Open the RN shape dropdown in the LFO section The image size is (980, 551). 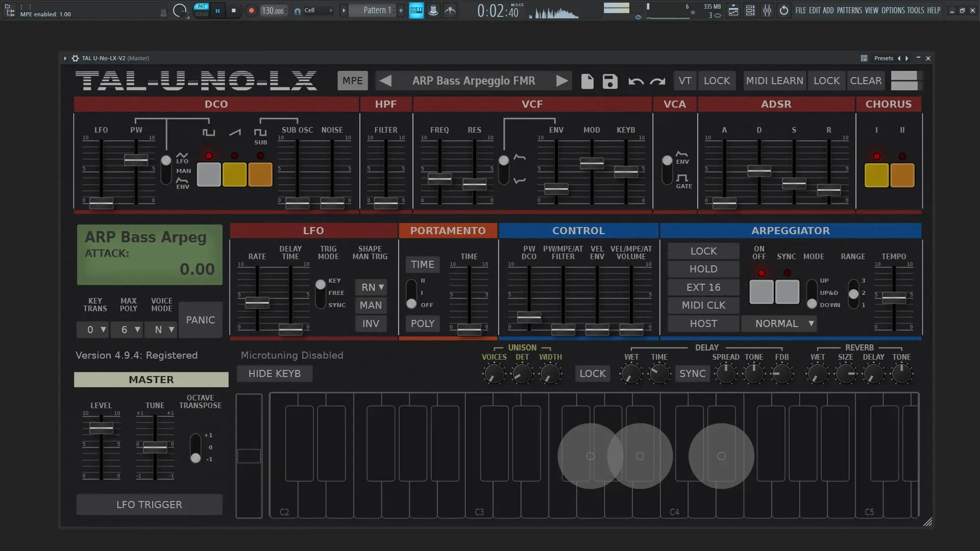pos(371,287)
